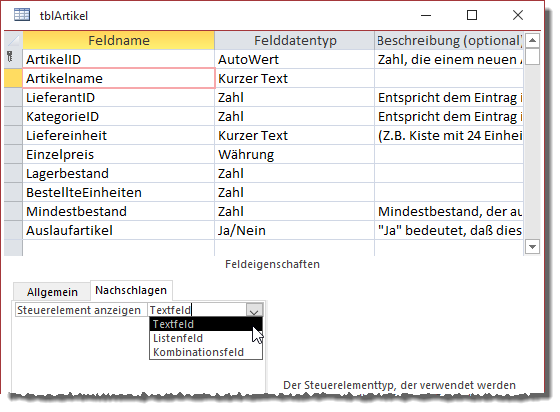This screenshot has height=412, width=560.
Task: Click the scroll down arrow of field list
Action: click(532, 247)
